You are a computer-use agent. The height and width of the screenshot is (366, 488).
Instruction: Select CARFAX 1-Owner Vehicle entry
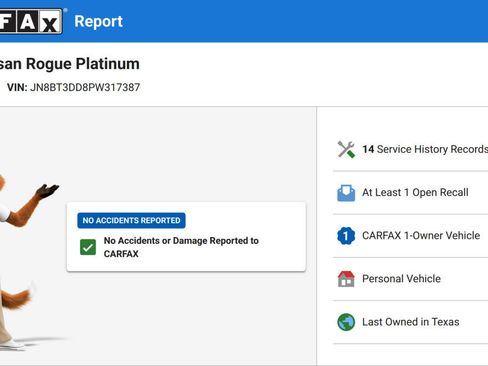410,236
